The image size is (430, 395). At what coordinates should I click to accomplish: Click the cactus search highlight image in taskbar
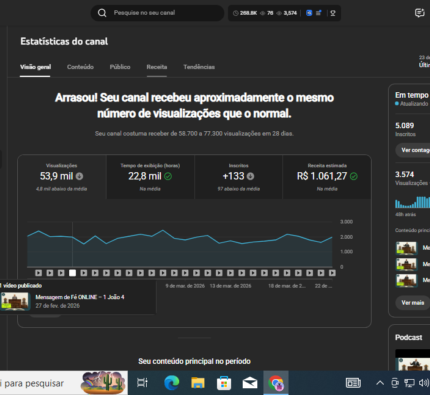click(104, 382)
